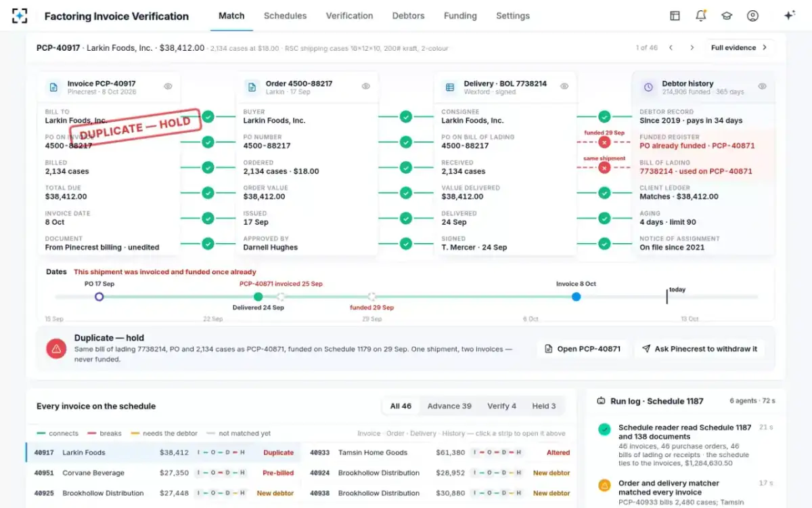The height and width of the screenshot is (508, 812).
Task: Open the Debtors tab
Action: pos(409,16)
